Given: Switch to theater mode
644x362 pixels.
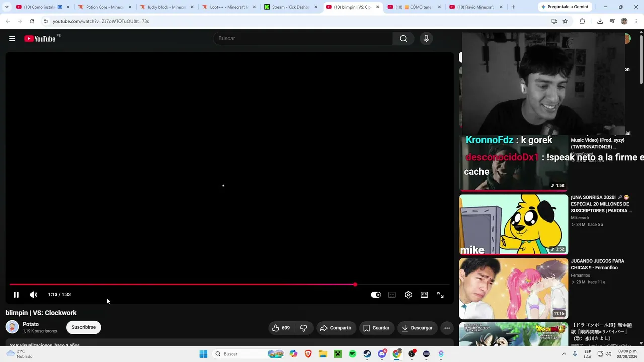Looking at the screenshot, I should coord(424,295).
